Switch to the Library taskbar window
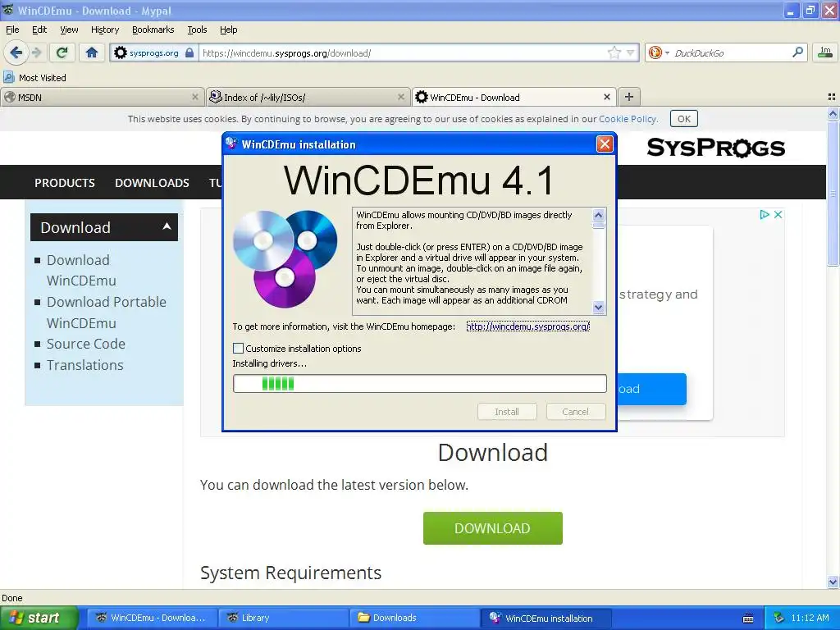Screen dimensions: 840x630 click(x=283, y=618)
